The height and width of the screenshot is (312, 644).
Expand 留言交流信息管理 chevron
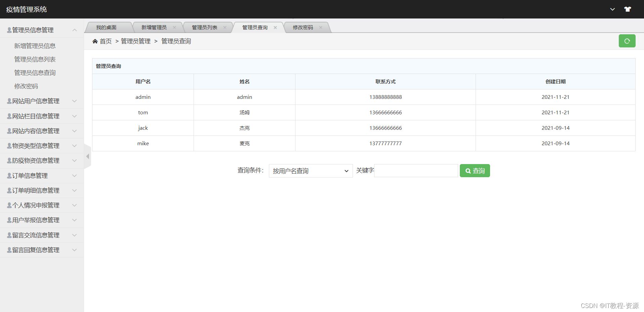(75, 235)
